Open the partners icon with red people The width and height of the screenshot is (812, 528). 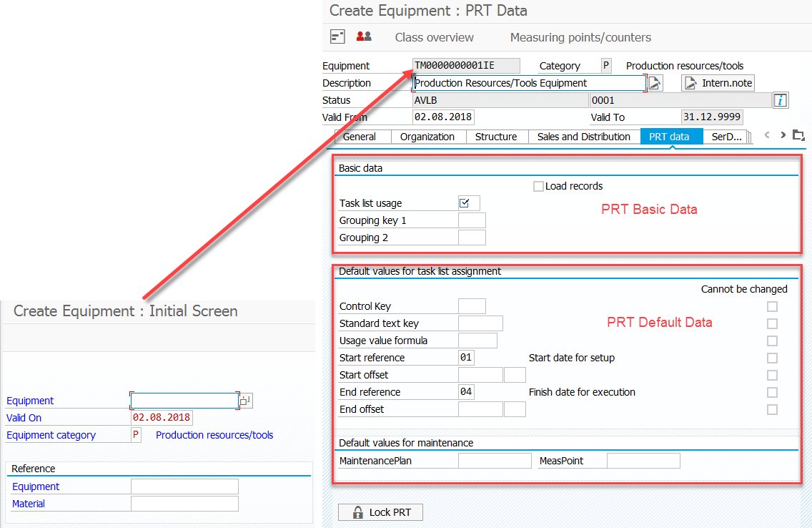(364, 36)
